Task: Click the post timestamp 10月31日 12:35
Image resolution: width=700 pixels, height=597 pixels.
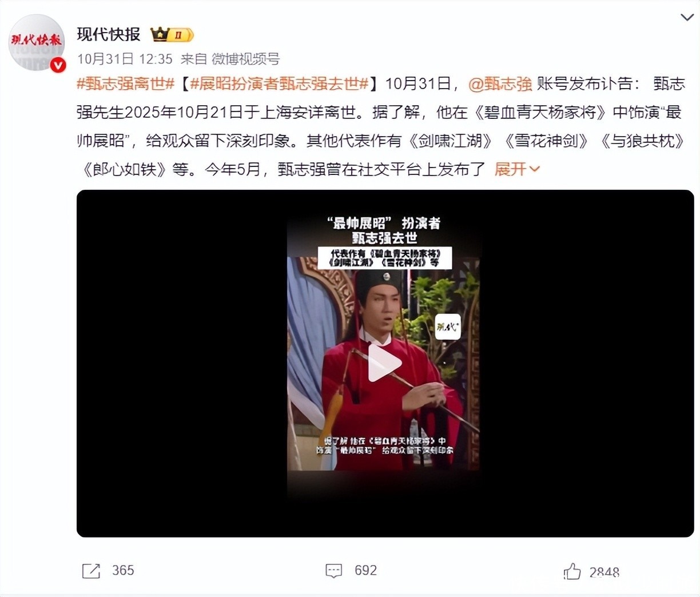Action: click(x=125, y=59)
